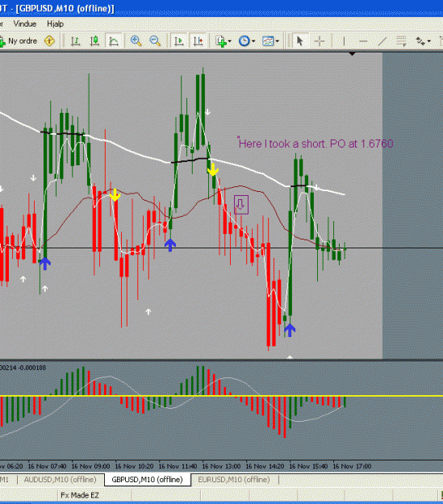
Task: Select the horizontal line drawing tool
Action: [x=363, y=41]
